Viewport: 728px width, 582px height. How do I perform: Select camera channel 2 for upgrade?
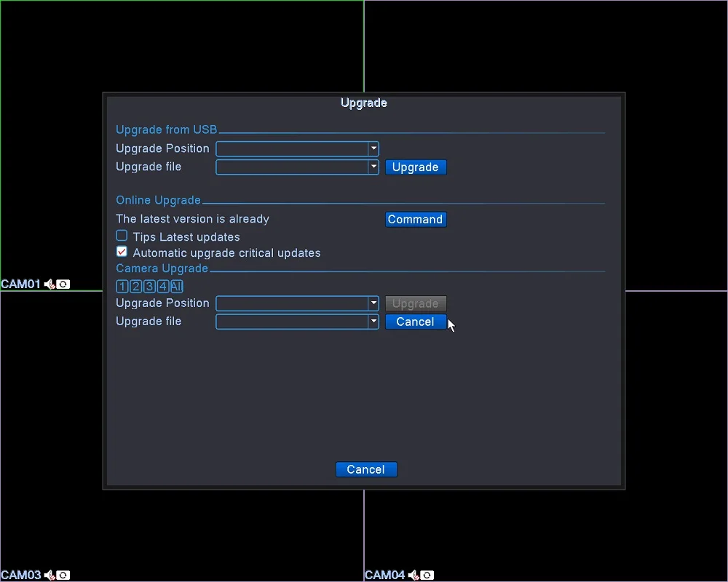(135, 287)
